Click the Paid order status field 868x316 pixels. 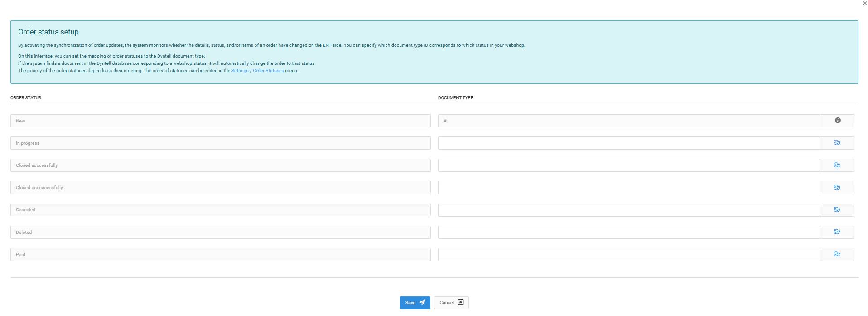pos(220,254)
